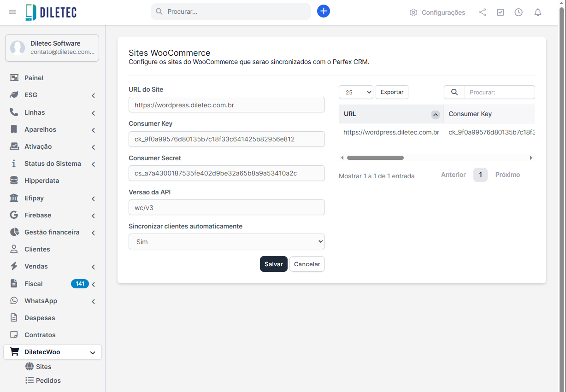Image resolution: width=566 pixels, height=392 pixels.
Task: Expand the Gestão financeira menu
Action: pyautogui.click(x=52, y=232)
